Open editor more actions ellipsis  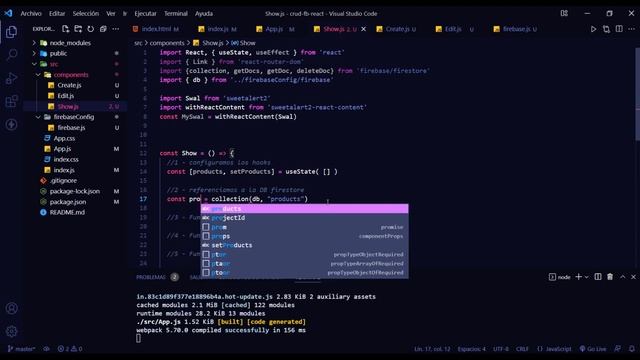pyautogui.click(x=631, y=29)
